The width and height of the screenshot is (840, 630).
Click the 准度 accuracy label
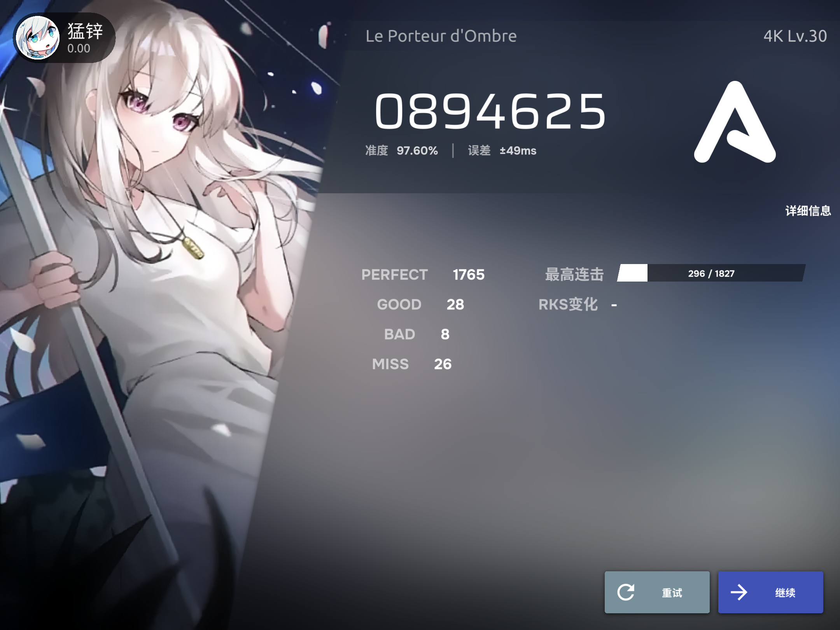pos(376,150)
